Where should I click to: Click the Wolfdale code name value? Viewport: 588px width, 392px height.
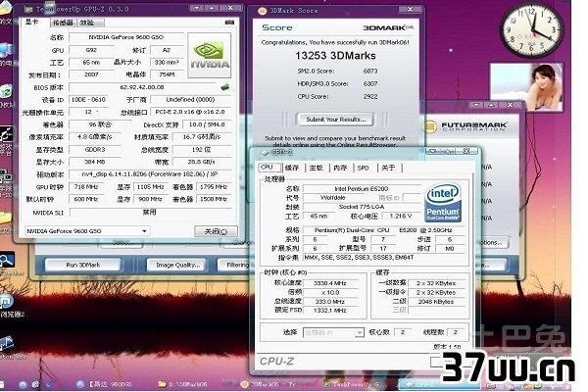tap(333, 198)
